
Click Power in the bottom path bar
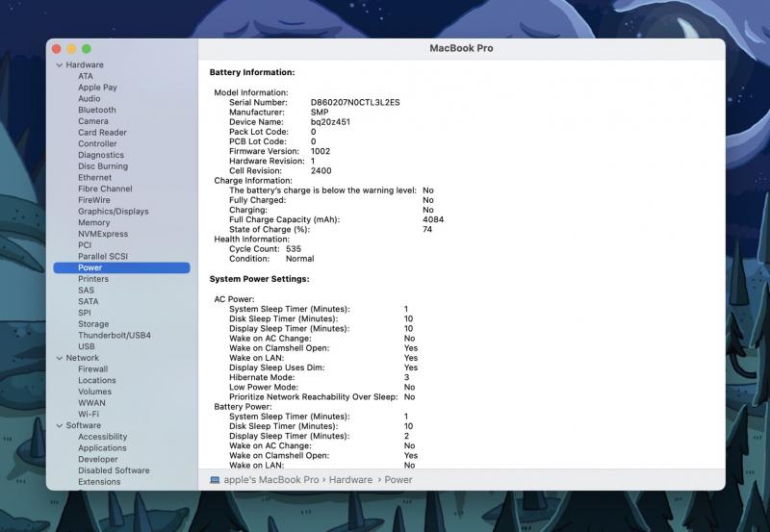coord(398,480)
